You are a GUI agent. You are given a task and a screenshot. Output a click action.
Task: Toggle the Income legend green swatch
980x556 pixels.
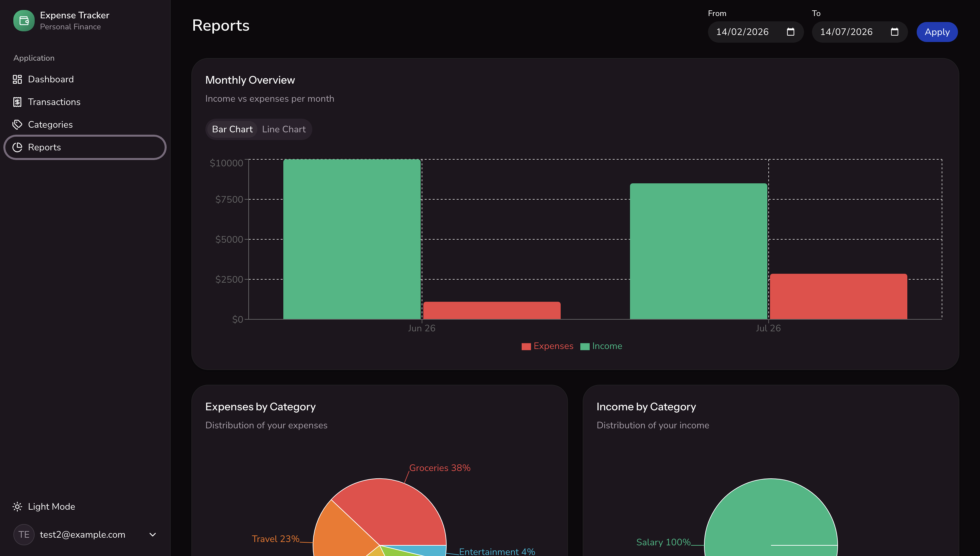point(585,347)
